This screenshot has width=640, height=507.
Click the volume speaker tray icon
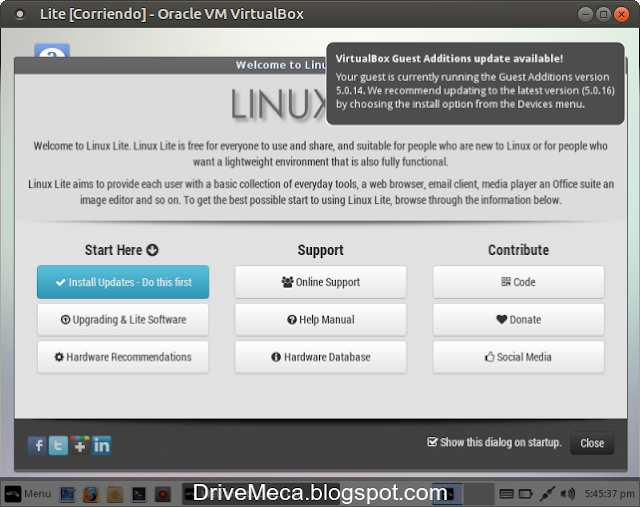click(567, 494)
